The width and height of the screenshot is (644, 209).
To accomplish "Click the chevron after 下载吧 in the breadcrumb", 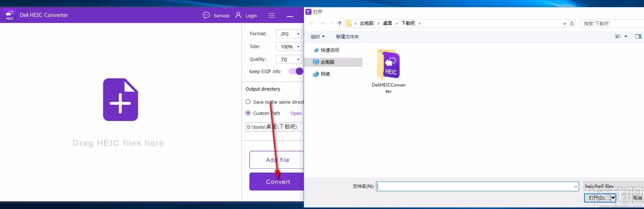I will click(x=419, y=24).
